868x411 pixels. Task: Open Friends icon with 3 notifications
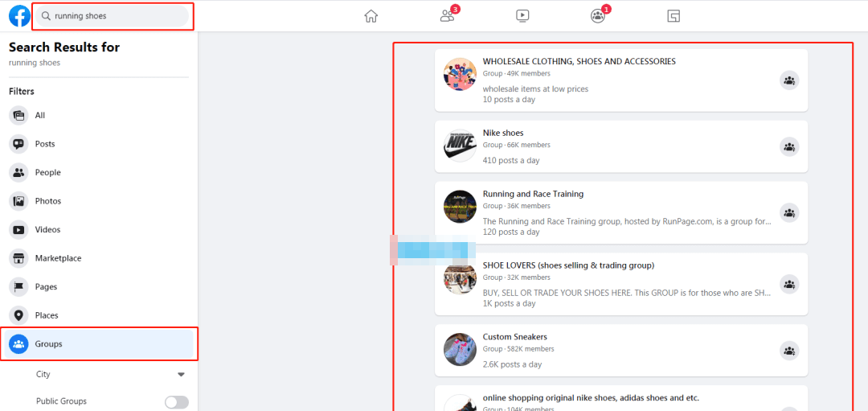(448, 16)
